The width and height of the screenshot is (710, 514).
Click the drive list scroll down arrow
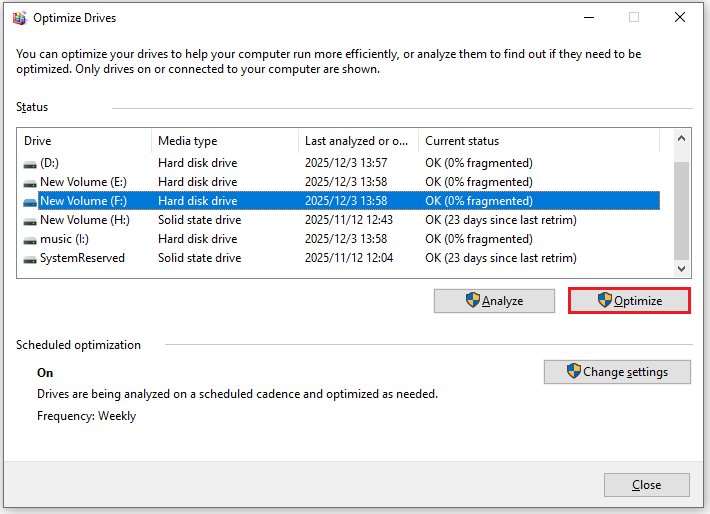pyautogui.click(x=681, y=269)
